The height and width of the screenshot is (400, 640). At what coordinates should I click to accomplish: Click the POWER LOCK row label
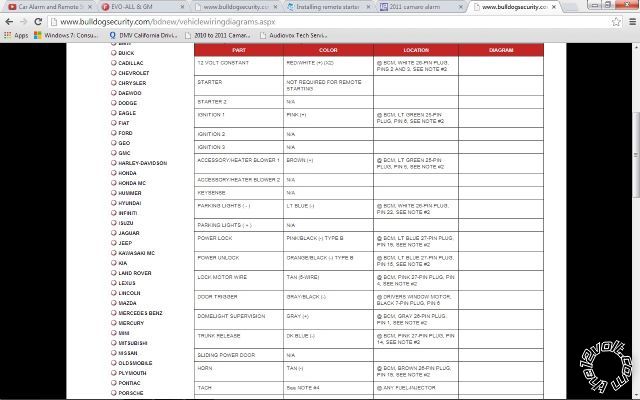(215, 238)
